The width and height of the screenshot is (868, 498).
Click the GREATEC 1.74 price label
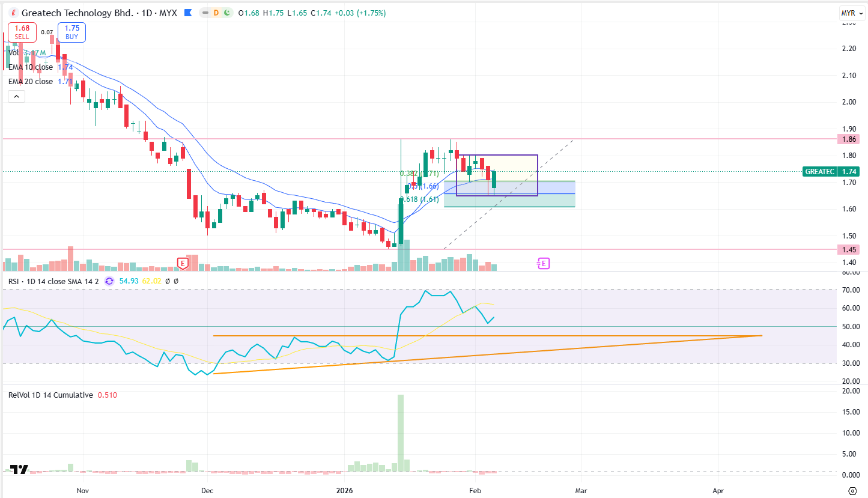[831, 171]
